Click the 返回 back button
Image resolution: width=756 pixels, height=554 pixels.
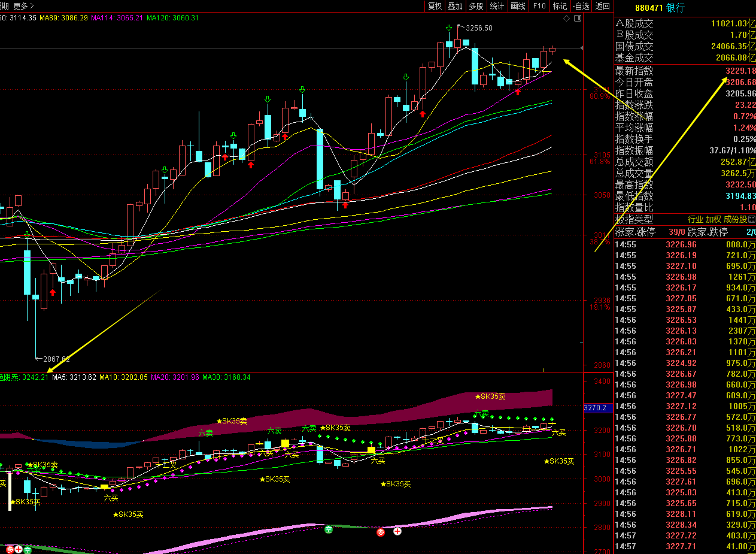click(602, 6)
